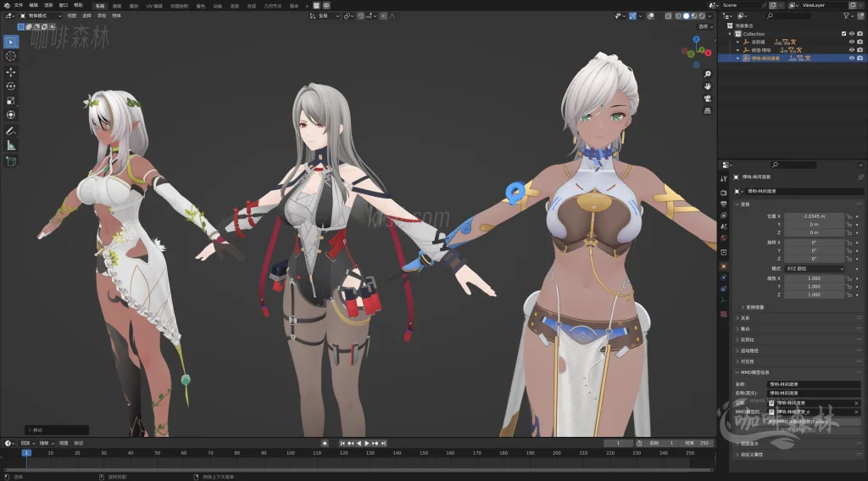This screenshot has width=868, height=481.
Task: Activate the Annotate pencil tool
Action: (x=10, y=131)
